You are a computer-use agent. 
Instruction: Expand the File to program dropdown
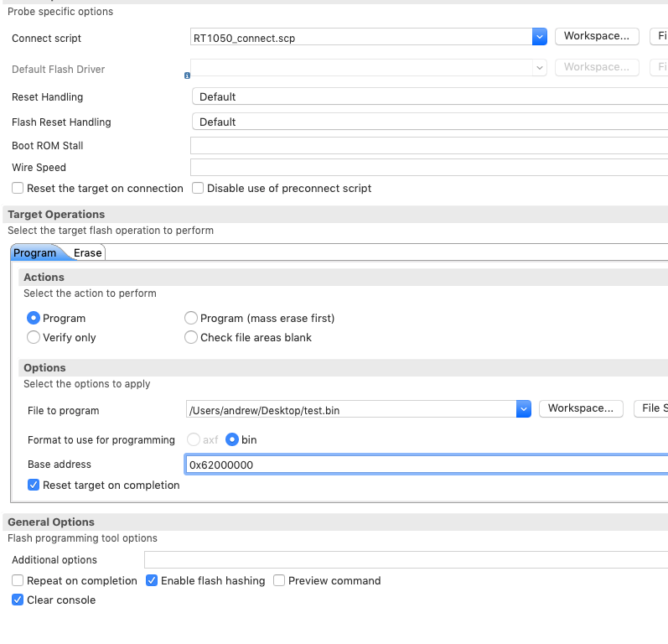524,409
